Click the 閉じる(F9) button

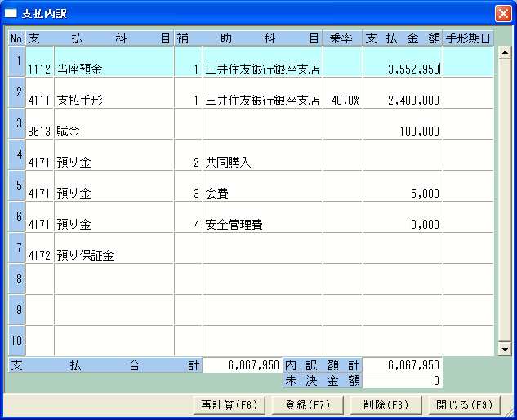[463, 404]
